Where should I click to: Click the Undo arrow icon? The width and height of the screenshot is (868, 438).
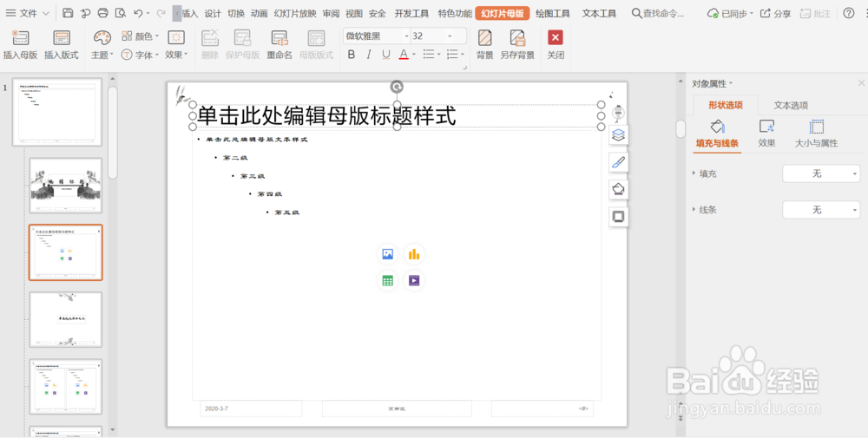tap(138, 13)
